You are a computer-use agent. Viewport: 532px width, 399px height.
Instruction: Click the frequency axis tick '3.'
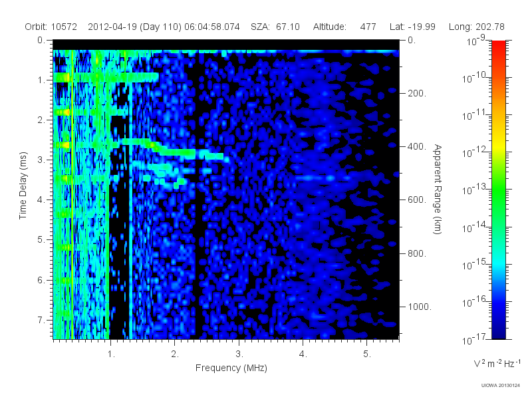[239, 354]
